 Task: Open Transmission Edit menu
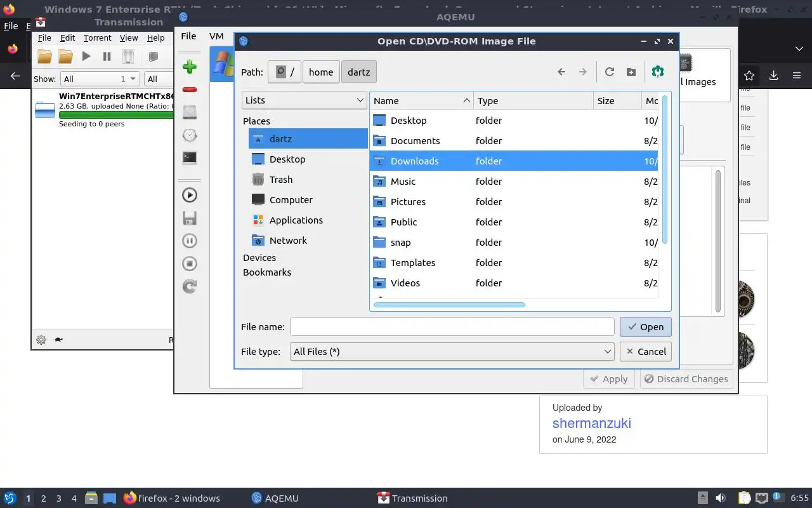tap(67, 38)
